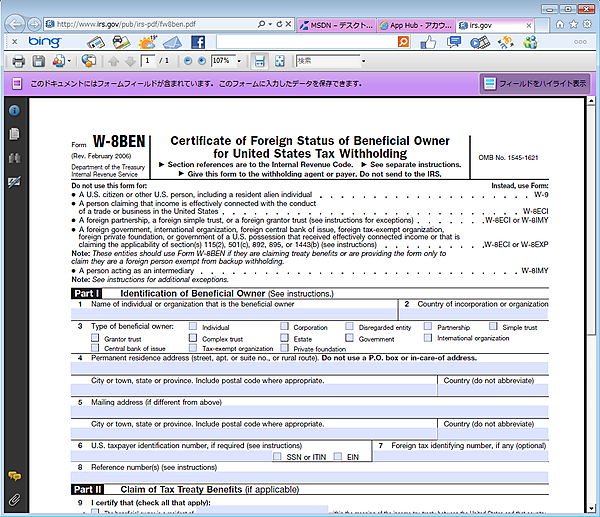Click the Country of incorporation field
Screen dimensions: 600x517
point(474,314)
